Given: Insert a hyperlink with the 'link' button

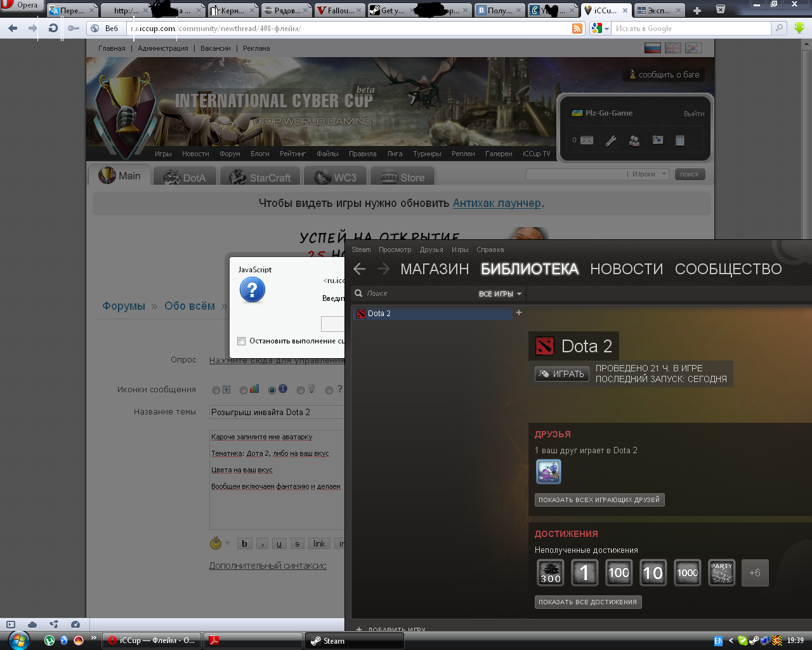Looking at the screenshot, I should 319,543.
